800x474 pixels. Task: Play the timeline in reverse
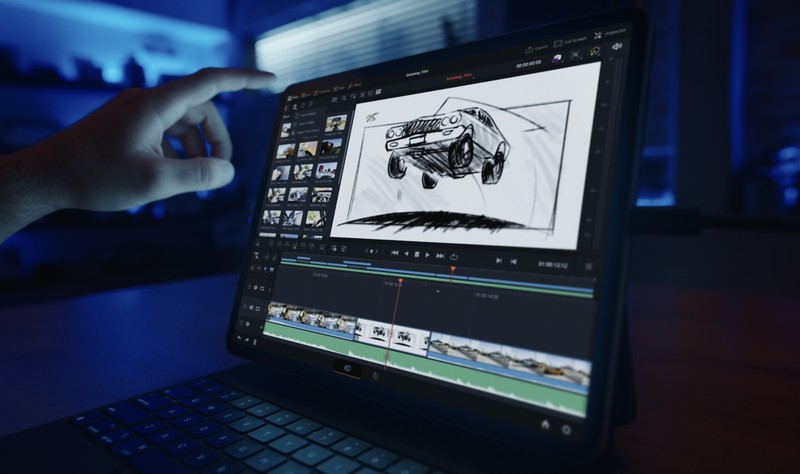(x=406, y=254)
